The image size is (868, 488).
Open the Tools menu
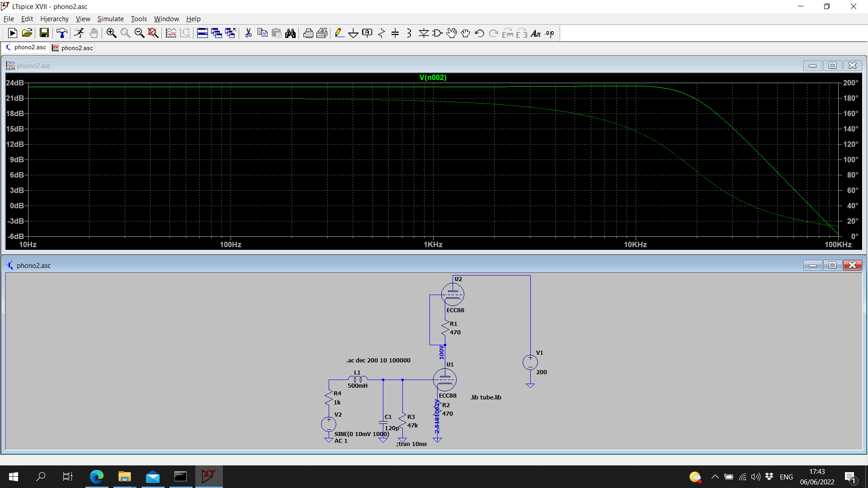(x=139, y=19)
